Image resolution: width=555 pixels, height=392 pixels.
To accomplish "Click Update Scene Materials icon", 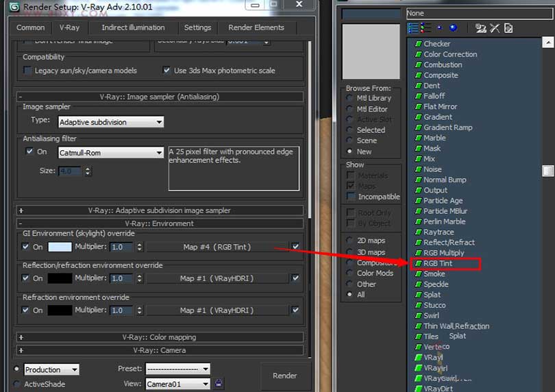I will (x=481, y=28).
